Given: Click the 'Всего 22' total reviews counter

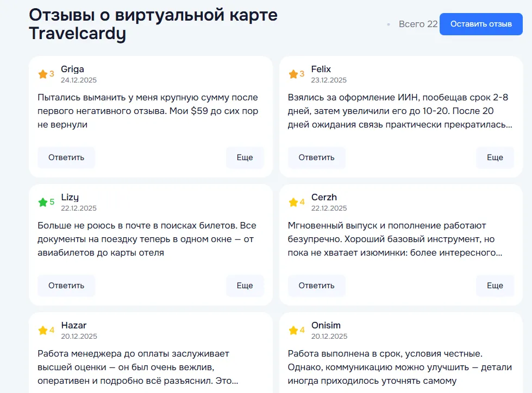Looking at the screenshot, I should pyautogui.click(x=418, y=24).
